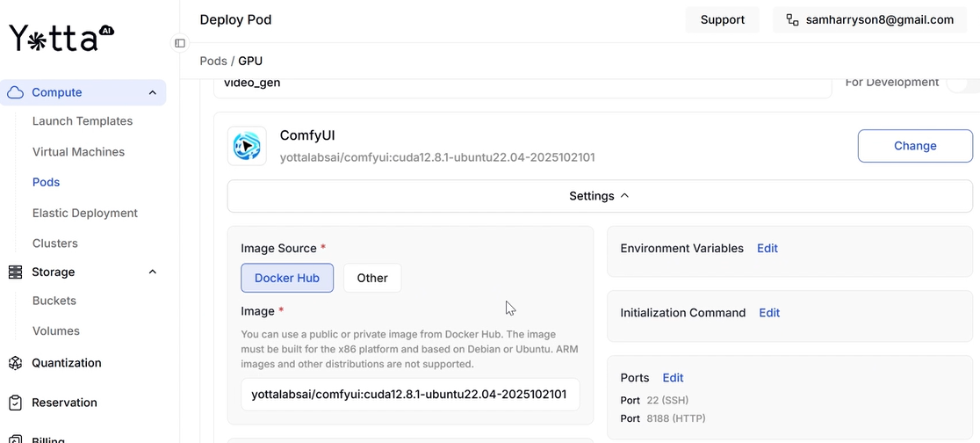Click the Yotta AI logo

pos(61,37)
